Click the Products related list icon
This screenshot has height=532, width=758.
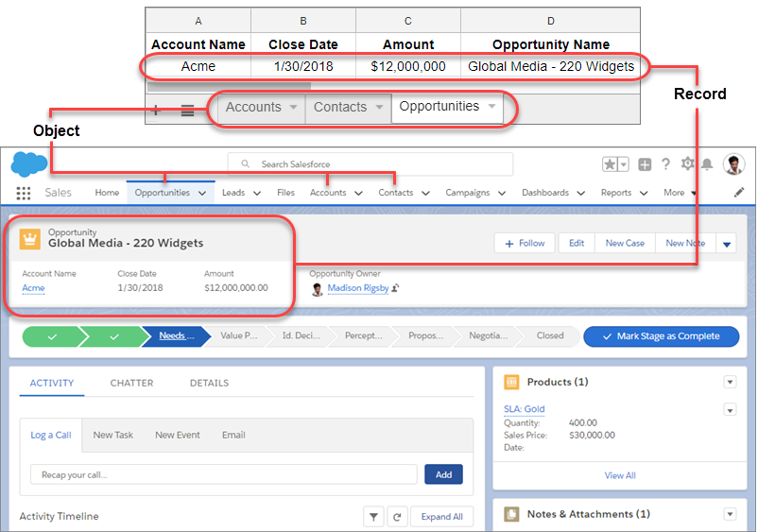pyautogui.click(x=511, y=382)
